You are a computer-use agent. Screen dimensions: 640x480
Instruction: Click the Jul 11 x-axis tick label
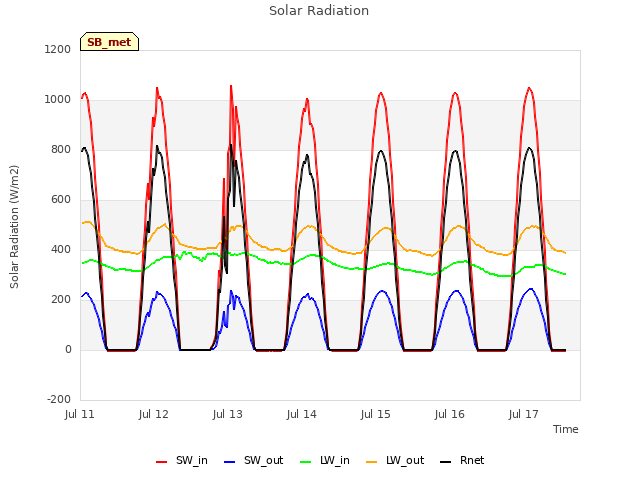(80, 414)
